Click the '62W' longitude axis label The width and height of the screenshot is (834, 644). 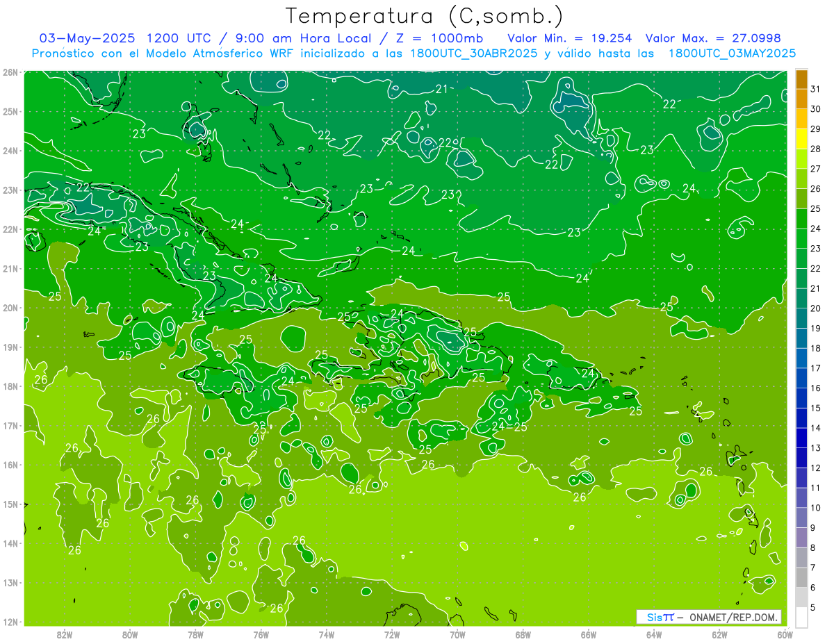pyautogui.click(x=719, y=634)
